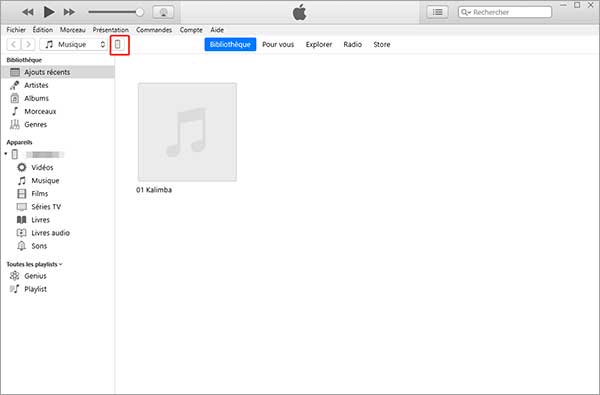Maximize the iTunes window
Screen dimensions: 600x395
[577, 5]
